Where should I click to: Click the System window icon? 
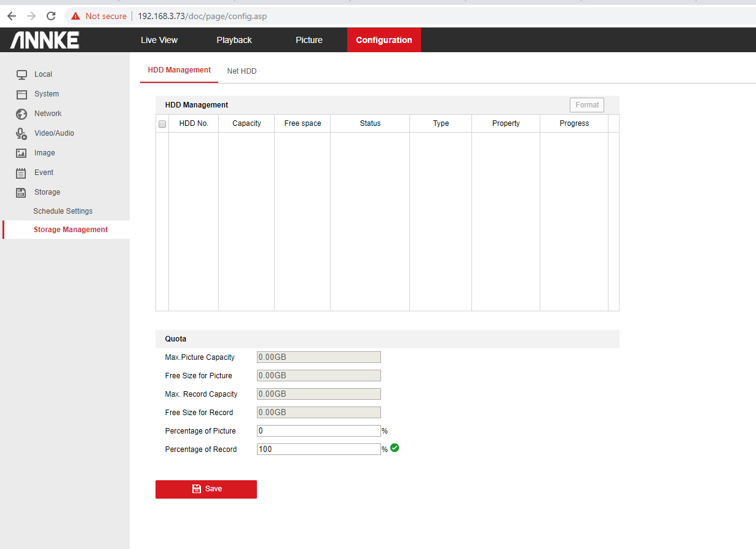point(22,94)
